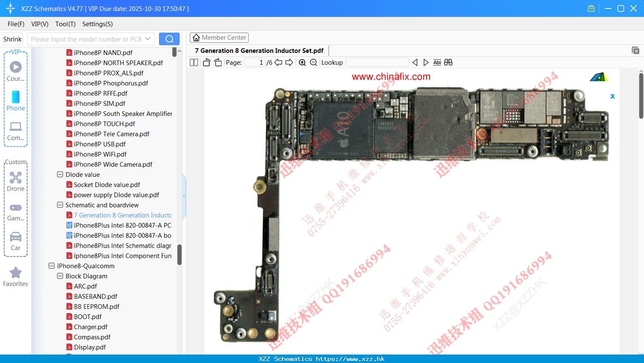The width and height of the screenshot is (644, 363).
Task: Collapse the sidebar panel handle
Action: [x=184, y=195]
